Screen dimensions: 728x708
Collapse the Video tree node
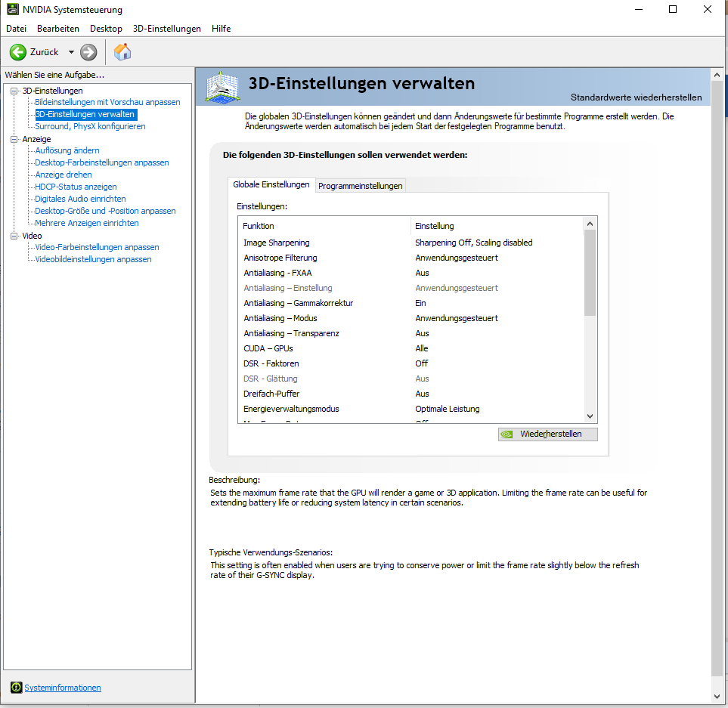(x=14, y=236)
